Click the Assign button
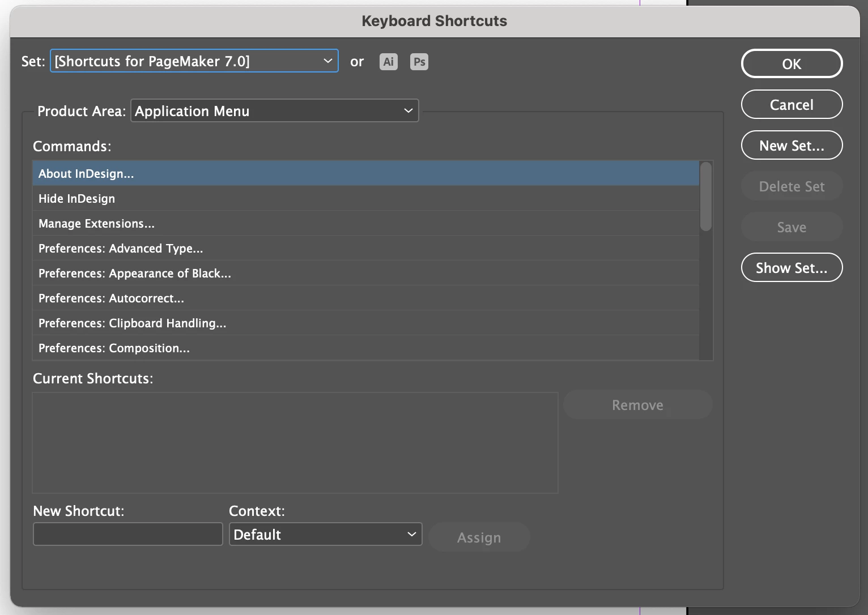868x615 pixels. click(479, 537)
